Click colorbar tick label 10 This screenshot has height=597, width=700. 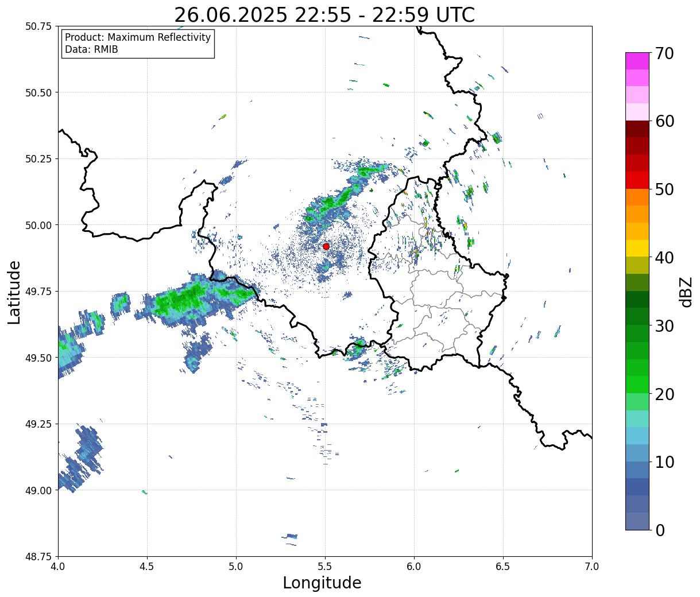pos(664,462)
